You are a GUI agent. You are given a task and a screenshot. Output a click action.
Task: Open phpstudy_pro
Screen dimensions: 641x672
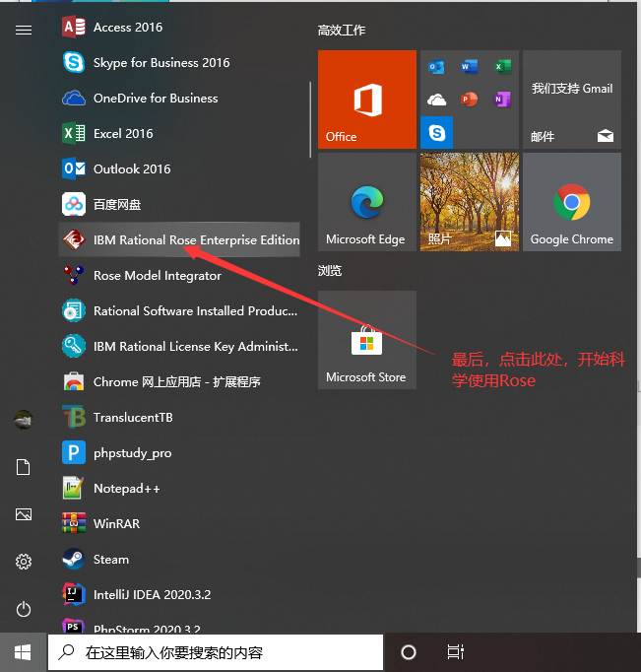[179, 452]
